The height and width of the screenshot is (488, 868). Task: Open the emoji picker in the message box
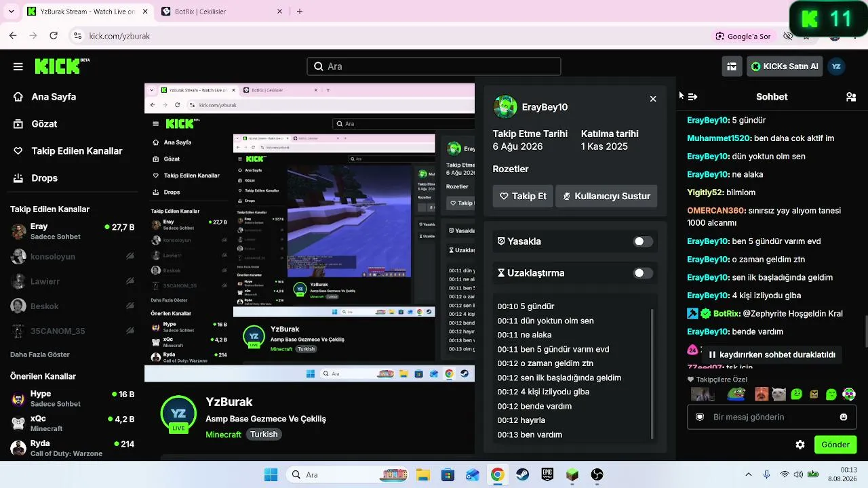tap(844, 417)
